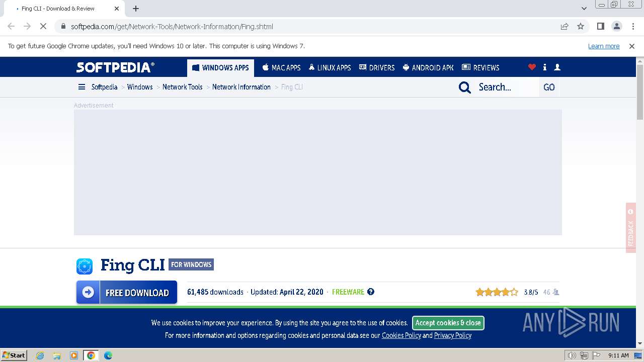Click the star rating icons

(497, 292)
